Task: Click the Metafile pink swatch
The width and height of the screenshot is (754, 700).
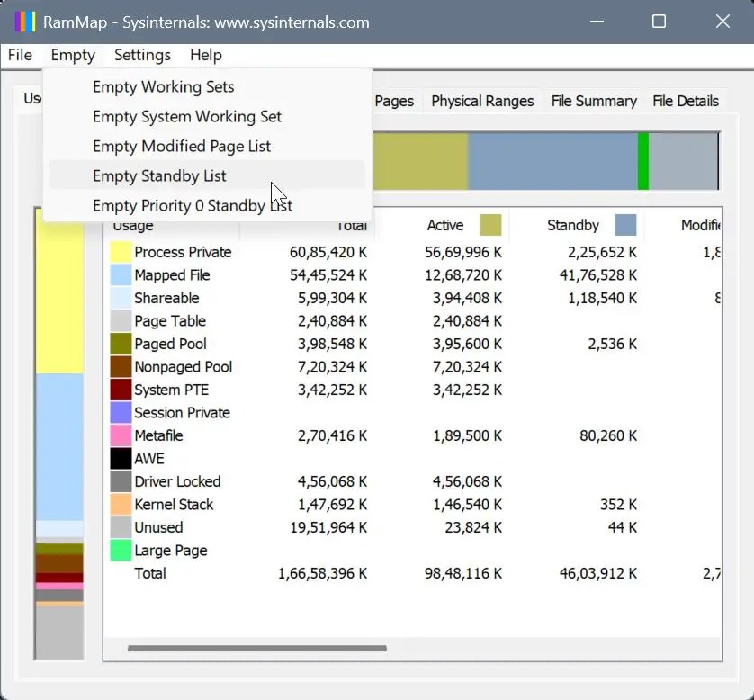Action: [x=121, y=435]
